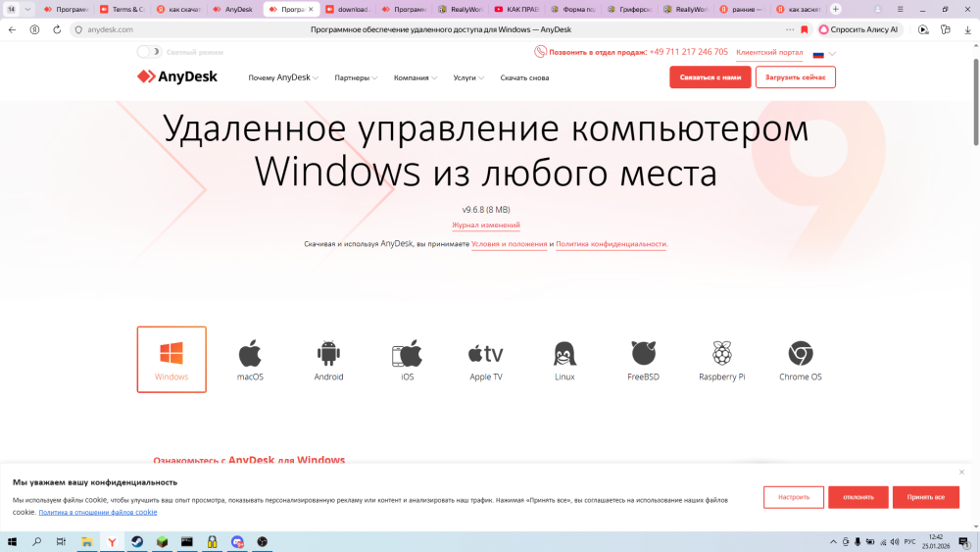Switch to the 'Форма под' tab
980x552 pixels.
(x=573, y=10)
